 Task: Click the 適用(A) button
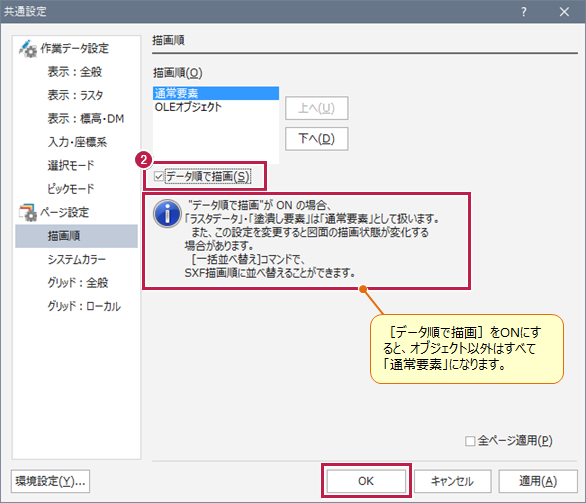pos(538,481)
